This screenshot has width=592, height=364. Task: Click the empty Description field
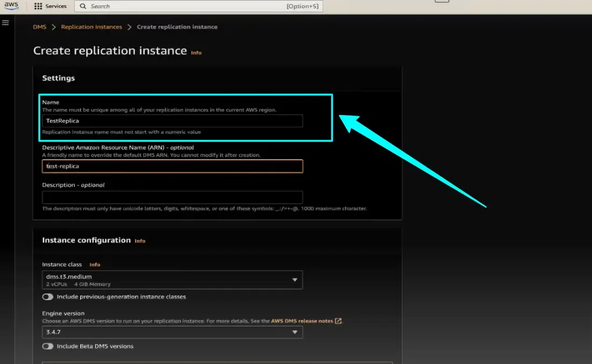pyautogui.click(x=172, y=197)
